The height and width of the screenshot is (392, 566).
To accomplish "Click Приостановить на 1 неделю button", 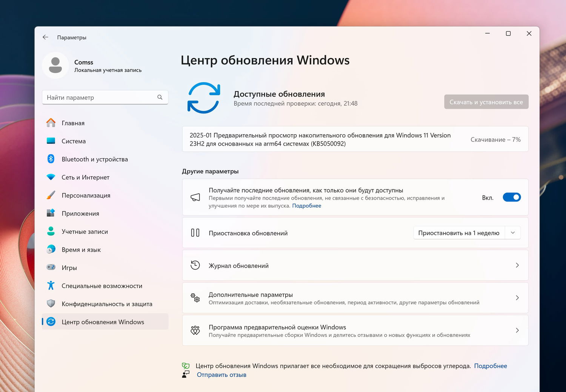I will tap(459, 233).
